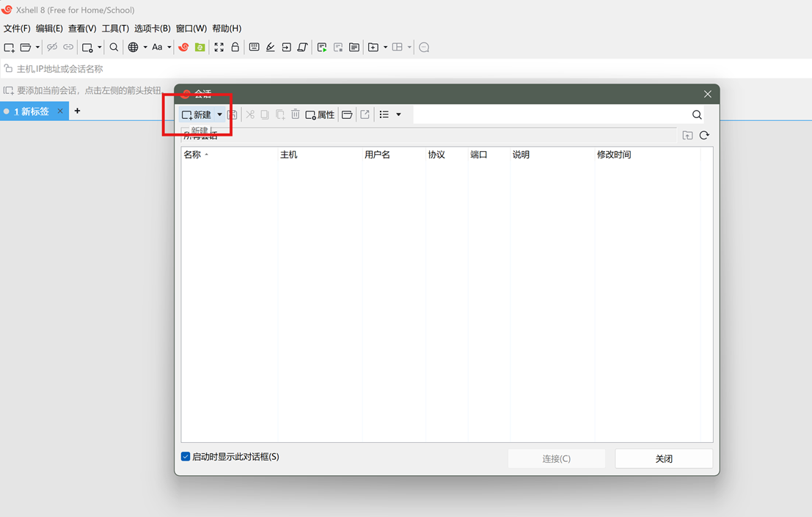This screenshot has width=812, height=517.
Task: Click the open folder icon in dialog toolbar
Action: point(347,115)
